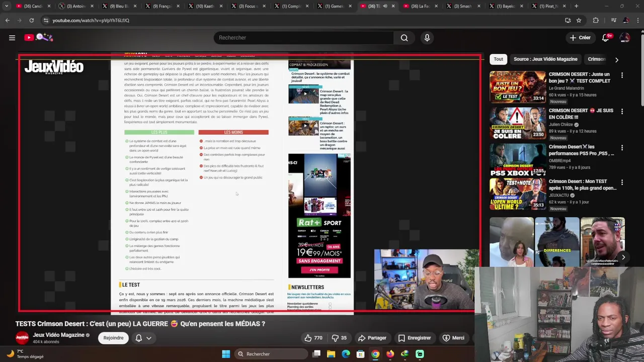This screenshot has height=362, width=644.
Task: Open the Jeux Vidéo Magazine channel name
Action: (58, 335)
